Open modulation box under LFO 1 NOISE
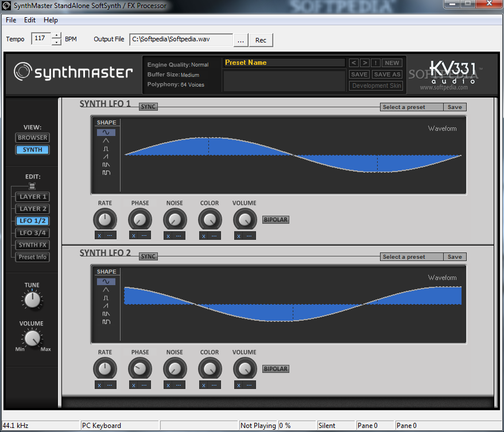 [x=175, y=236]
